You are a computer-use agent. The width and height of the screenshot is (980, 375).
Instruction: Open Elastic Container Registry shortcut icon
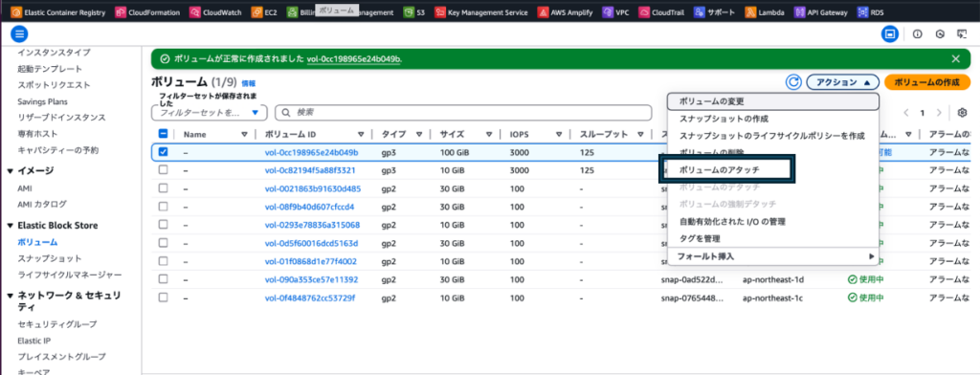(x=16, y=11)
